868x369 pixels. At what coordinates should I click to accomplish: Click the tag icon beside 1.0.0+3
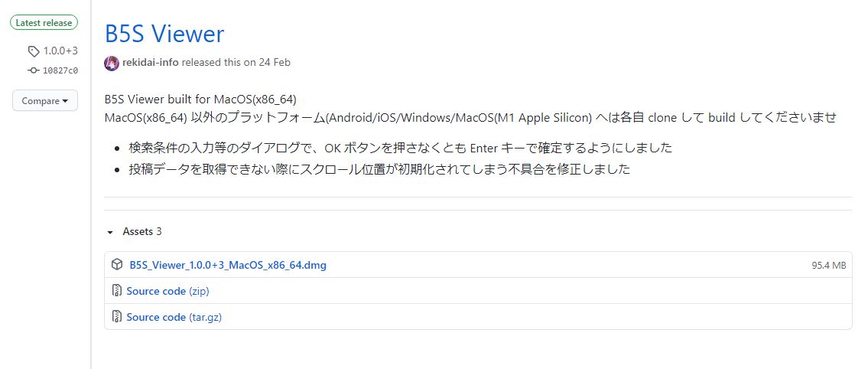[x=34, y=51]
